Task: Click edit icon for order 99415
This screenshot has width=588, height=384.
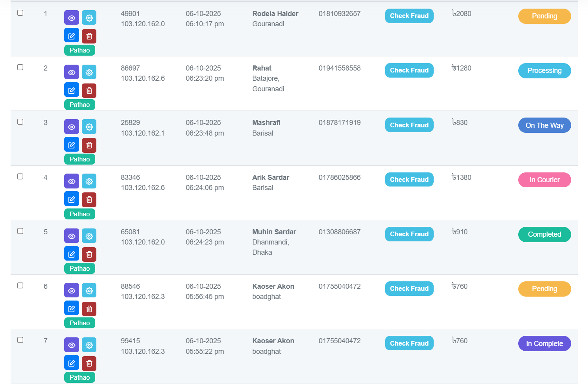Action: (72, 363)
